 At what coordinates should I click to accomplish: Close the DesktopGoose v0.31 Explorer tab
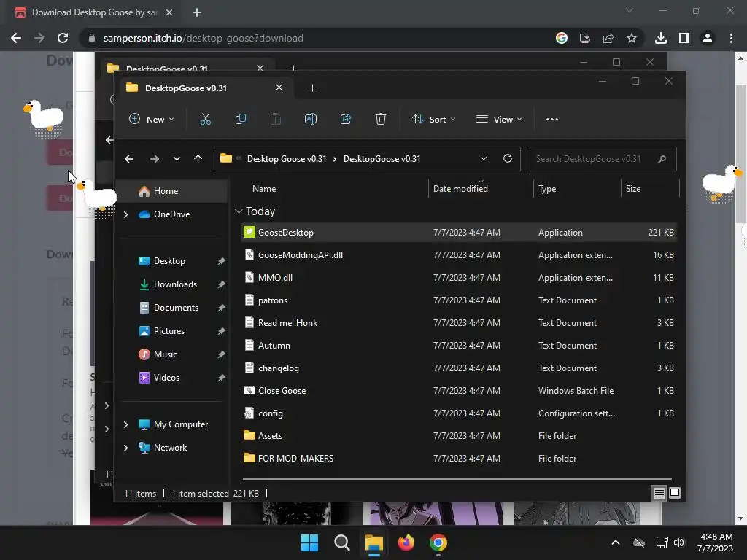click(279, 87)
